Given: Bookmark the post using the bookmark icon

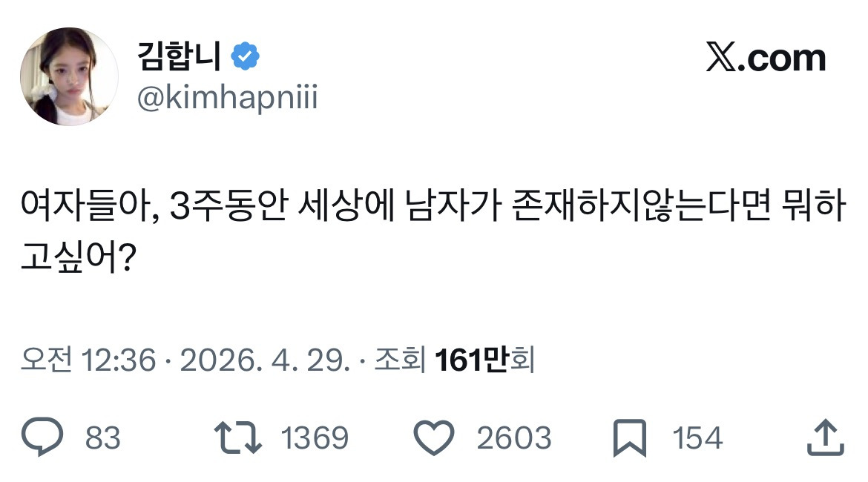Looking at the screenshot, I should point(630,438).
